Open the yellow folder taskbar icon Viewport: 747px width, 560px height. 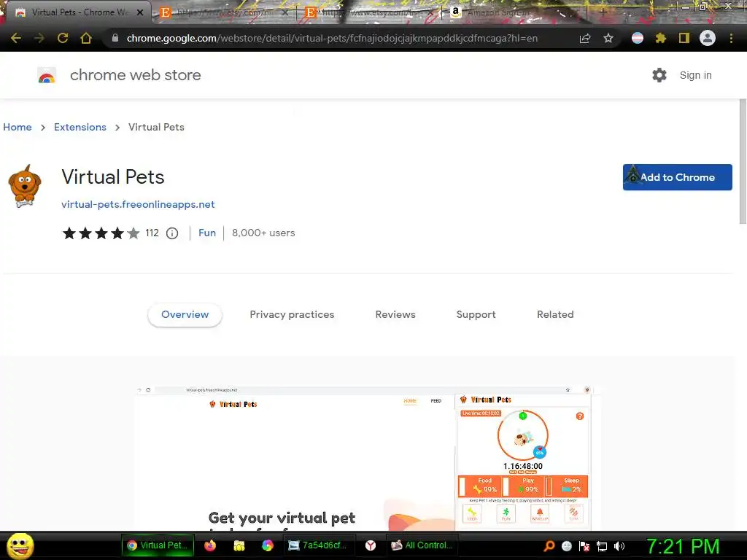click(239, 545)
